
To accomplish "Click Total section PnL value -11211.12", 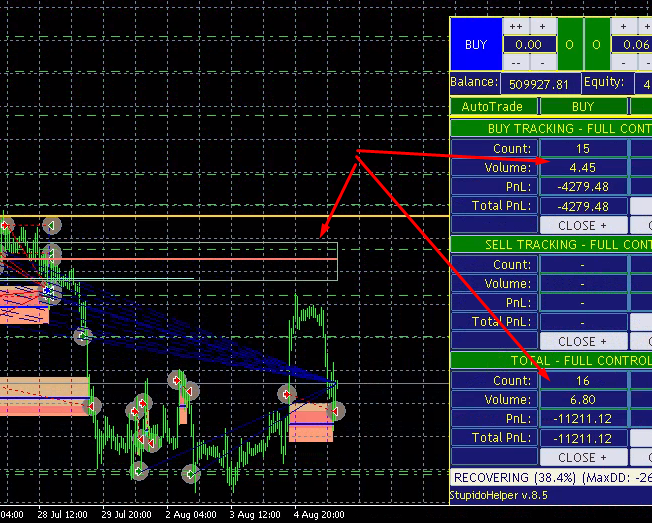I will [583, 419].
